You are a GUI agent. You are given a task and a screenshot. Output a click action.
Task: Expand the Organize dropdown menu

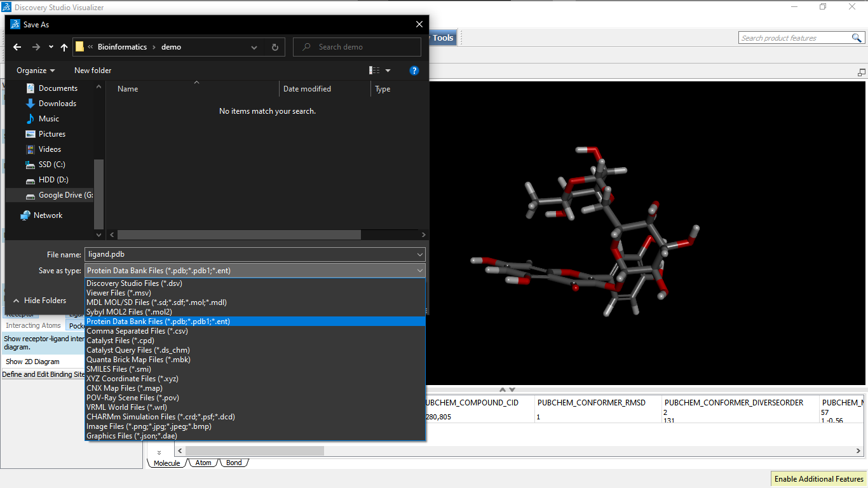[x=36, y=71]
